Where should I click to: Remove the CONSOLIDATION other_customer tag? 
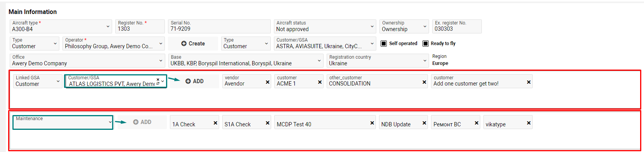(424, 82)
